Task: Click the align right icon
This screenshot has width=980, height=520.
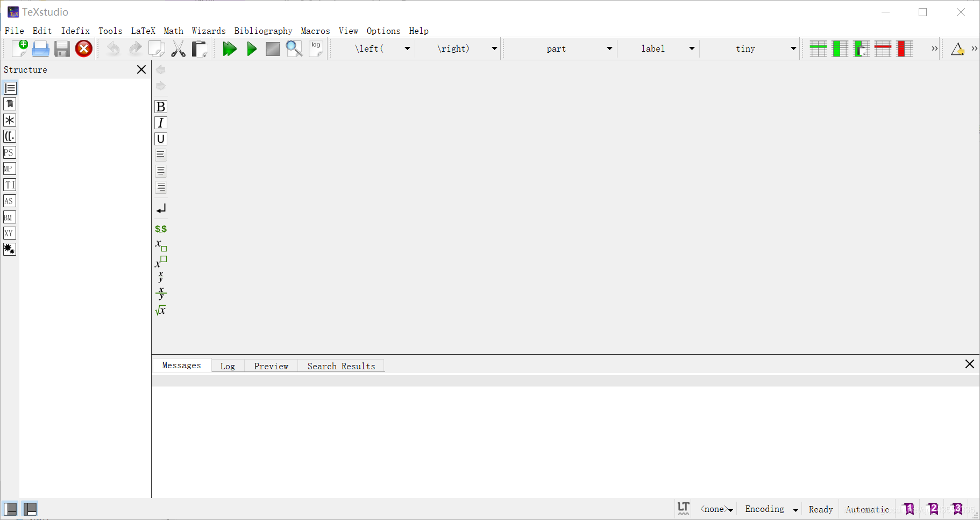Action: coord(160,187)
